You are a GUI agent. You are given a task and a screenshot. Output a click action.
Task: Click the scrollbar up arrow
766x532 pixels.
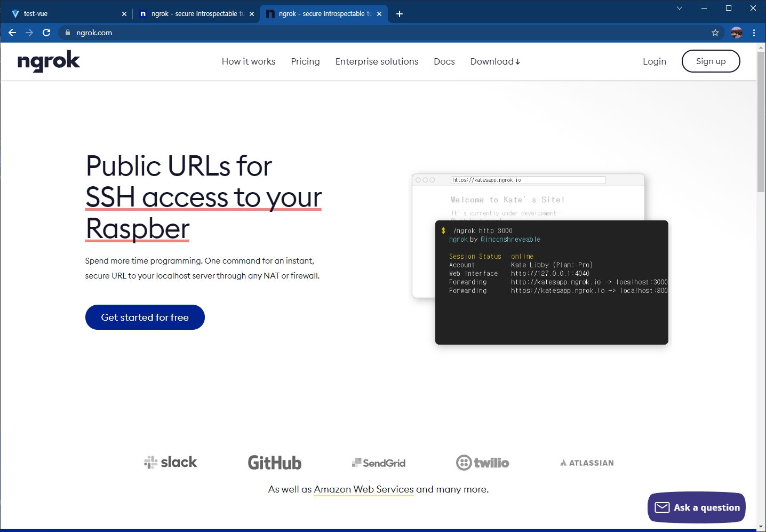[x=761, y=47]
